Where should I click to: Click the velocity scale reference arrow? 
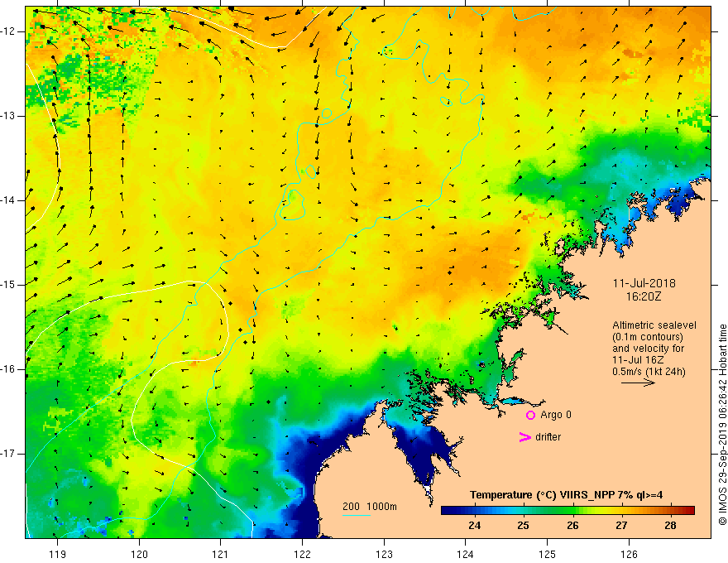(638, 383)
